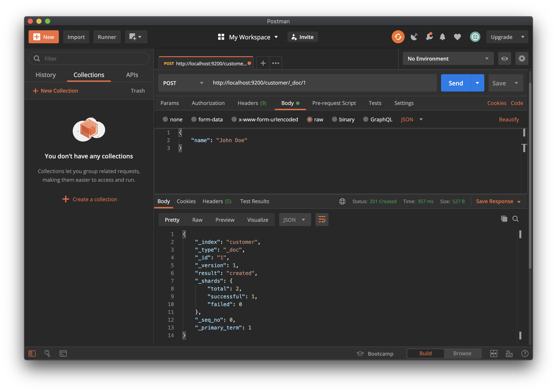Click the environment quick look eye icon
Image resolution: width=557 pixels, height=392 pixels.
pyautogui.click(x=504, y=58)
